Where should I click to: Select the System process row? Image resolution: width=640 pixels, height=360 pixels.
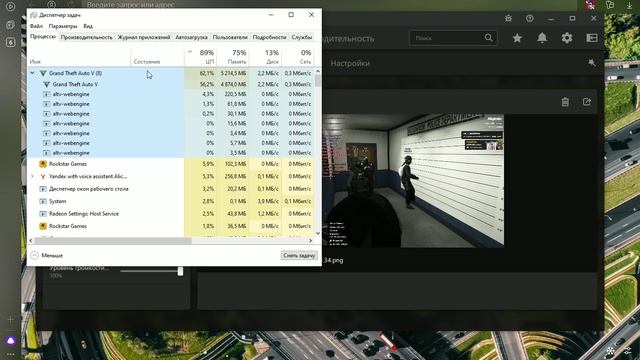tap(171, 201)
